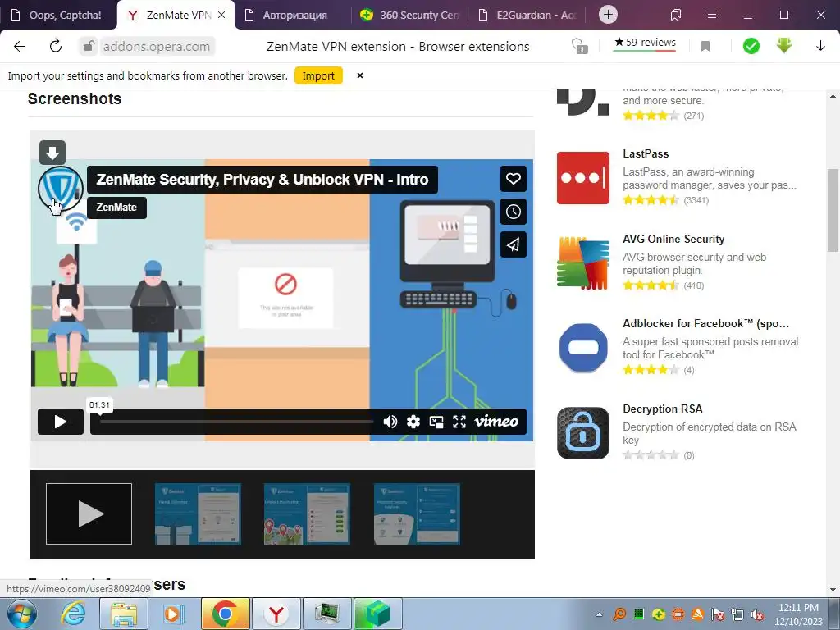Click the unlocked padlock site info icon
The image size is (840, 630).
tap(89, 47)
